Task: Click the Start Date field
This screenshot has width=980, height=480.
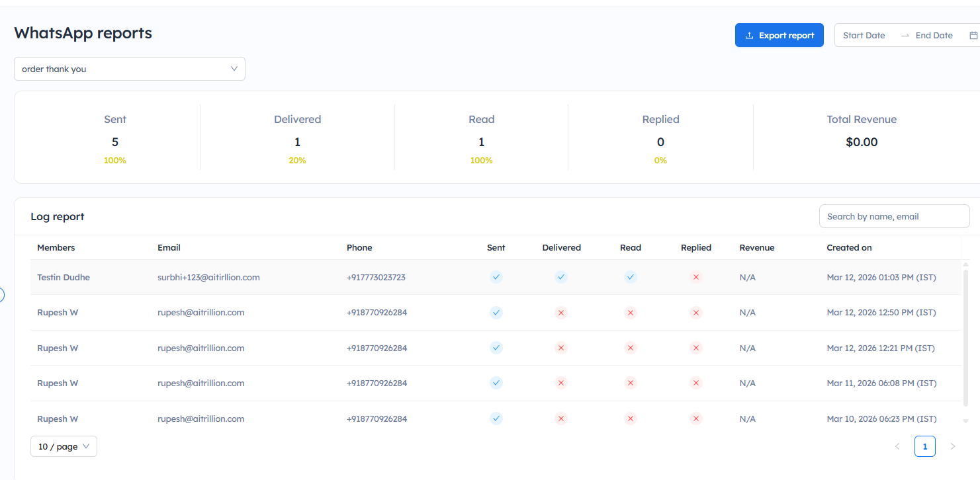Action: (864, 36)
